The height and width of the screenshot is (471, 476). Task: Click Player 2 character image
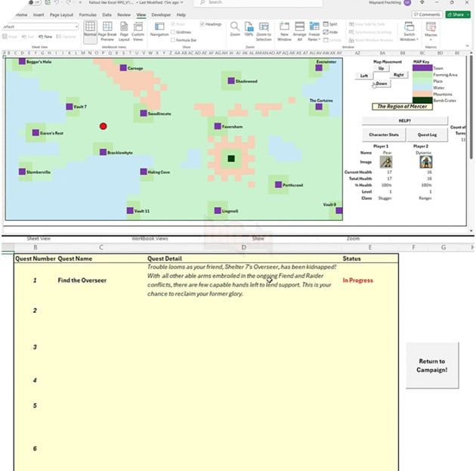pos(426,162)
